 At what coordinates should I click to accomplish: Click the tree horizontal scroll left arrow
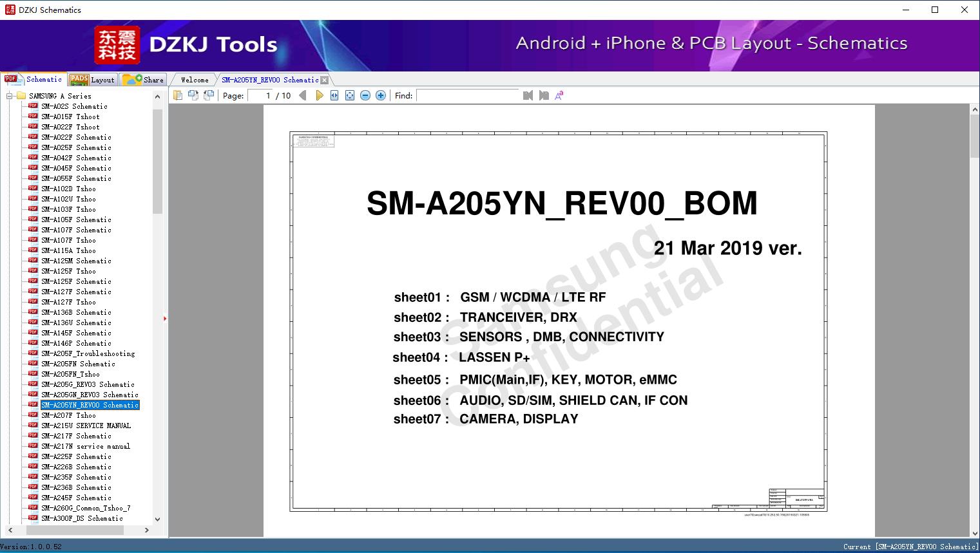pyautogui.click(x=9, y=530)
